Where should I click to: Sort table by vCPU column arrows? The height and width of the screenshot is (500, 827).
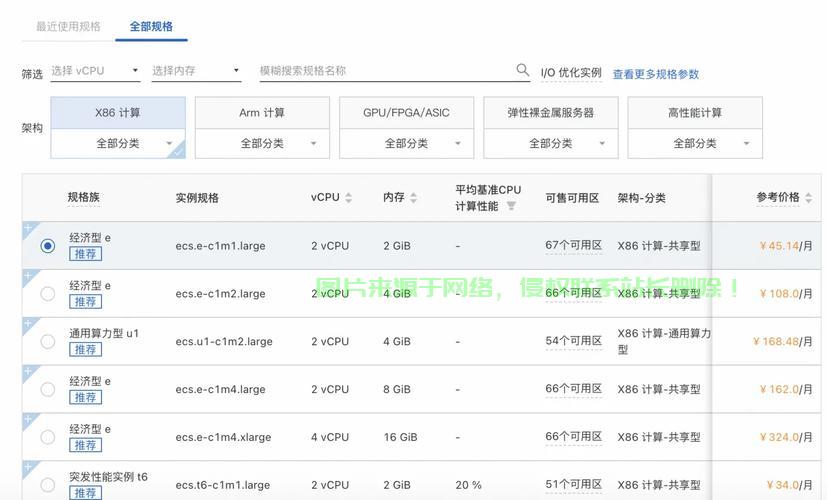point(348,198)
